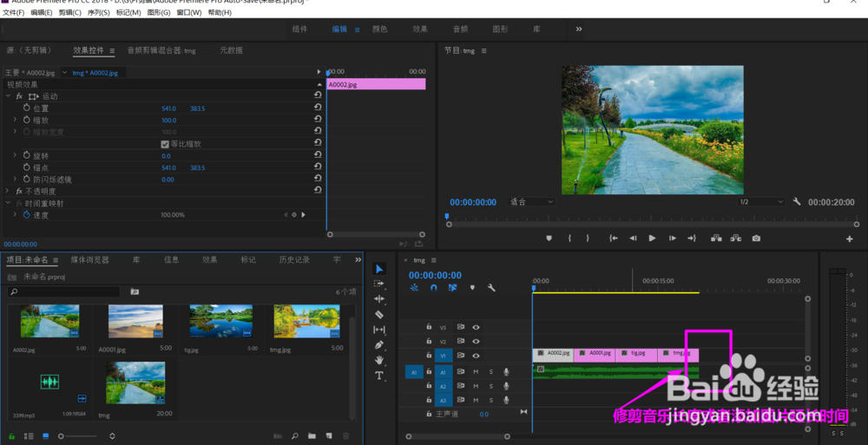This screenshot has width=868, height=445.
Task: Toggle animation stopwatch for Scale
Action: click(x=27, y=120)
